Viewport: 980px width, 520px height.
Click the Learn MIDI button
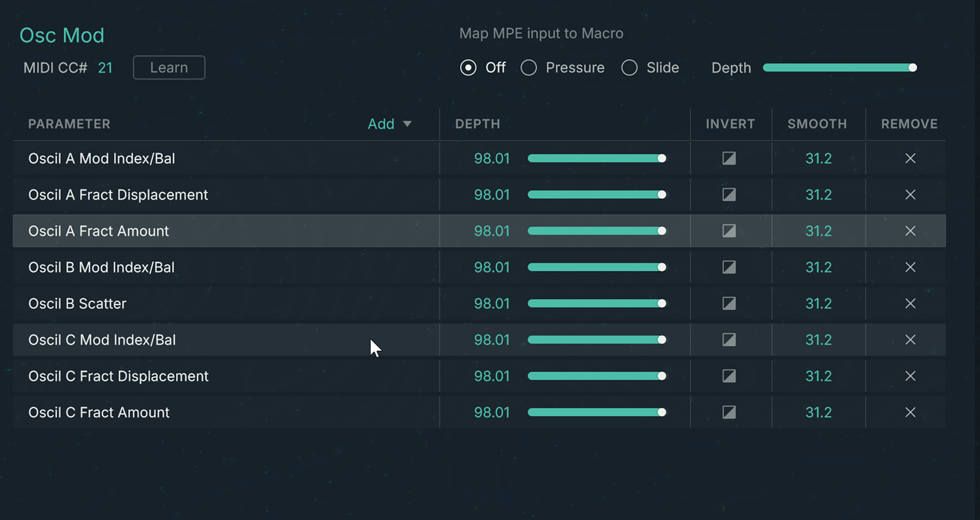tap(169, 68)
